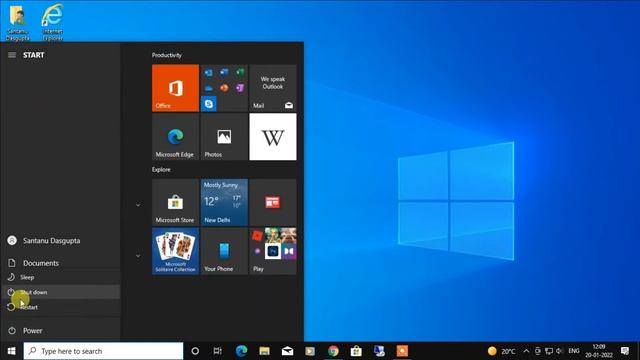Screen dimensions: 640x360
Task: Click the Windows Start button
Action: 11,351
